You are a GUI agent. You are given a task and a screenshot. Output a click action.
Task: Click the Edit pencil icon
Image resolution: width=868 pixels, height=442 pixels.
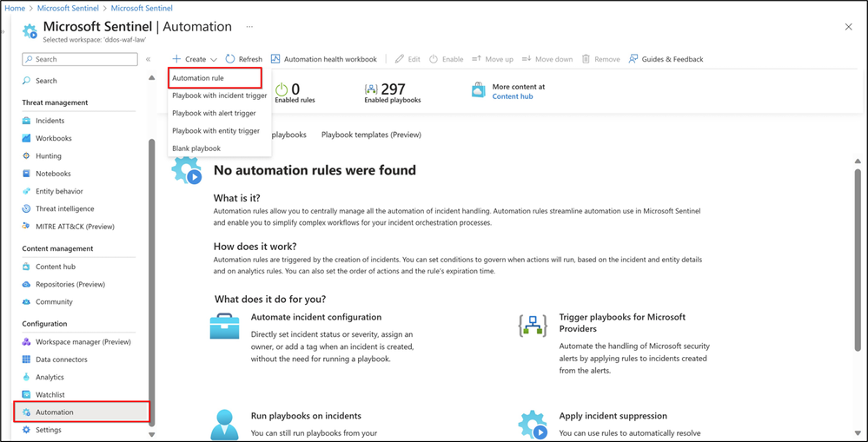(399, 59)
